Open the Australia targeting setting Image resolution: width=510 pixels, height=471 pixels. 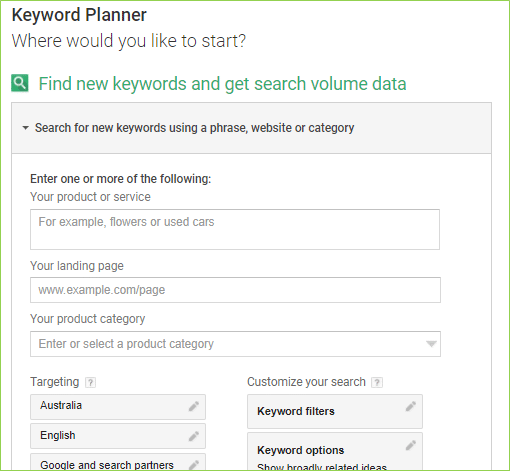[x=118, y=407]
